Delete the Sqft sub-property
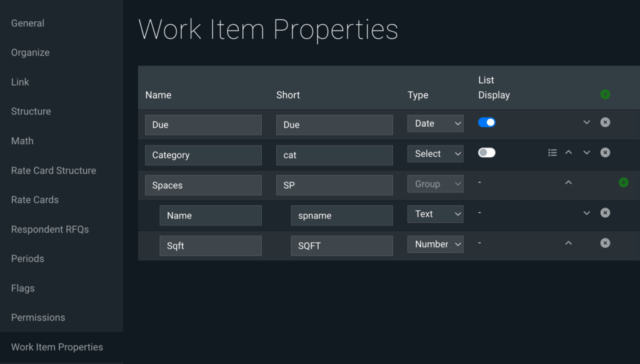Image resolution: width=640 pixels, height=364 pixels. coord(605,243)
